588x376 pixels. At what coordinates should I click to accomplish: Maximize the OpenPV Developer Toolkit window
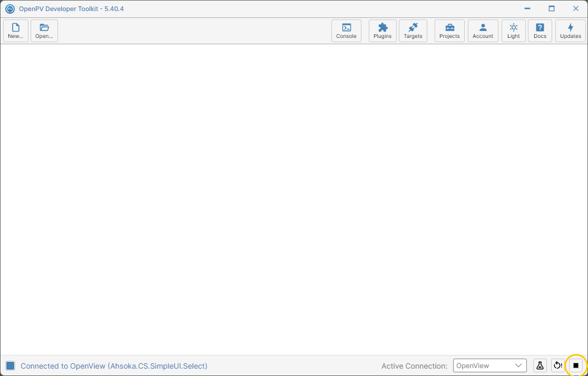tap(552, 8)
